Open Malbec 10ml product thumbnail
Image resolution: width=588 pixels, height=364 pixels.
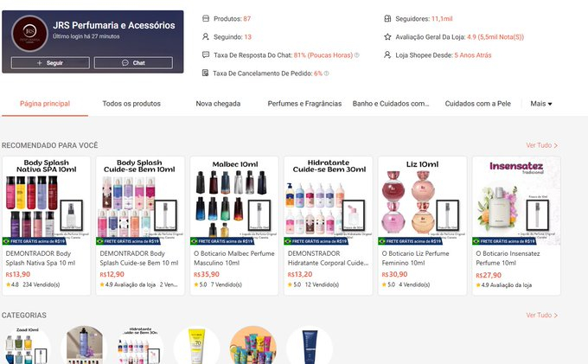point(234,201)
